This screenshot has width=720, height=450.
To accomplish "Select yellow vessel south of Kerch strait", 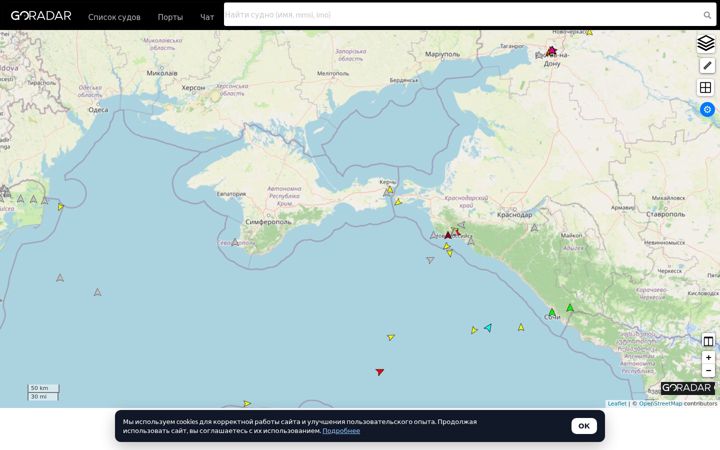I will click(398, 202).
